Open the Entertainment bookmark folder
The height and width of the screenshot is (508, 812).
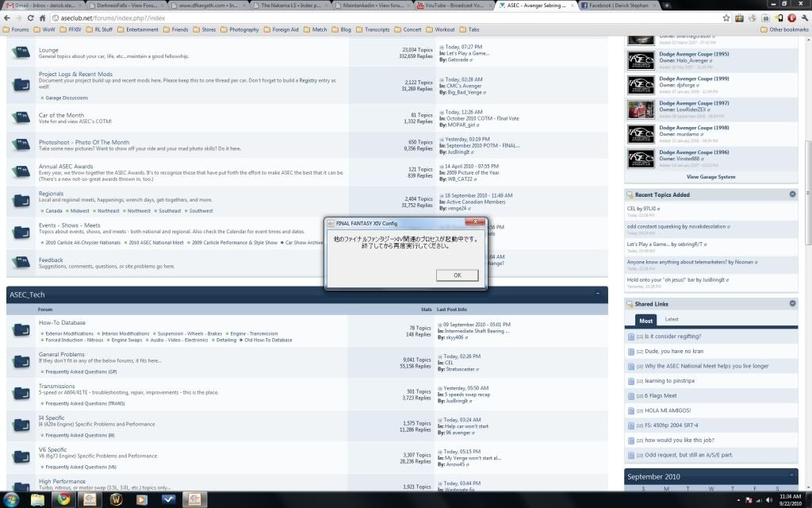pos(138,29)
